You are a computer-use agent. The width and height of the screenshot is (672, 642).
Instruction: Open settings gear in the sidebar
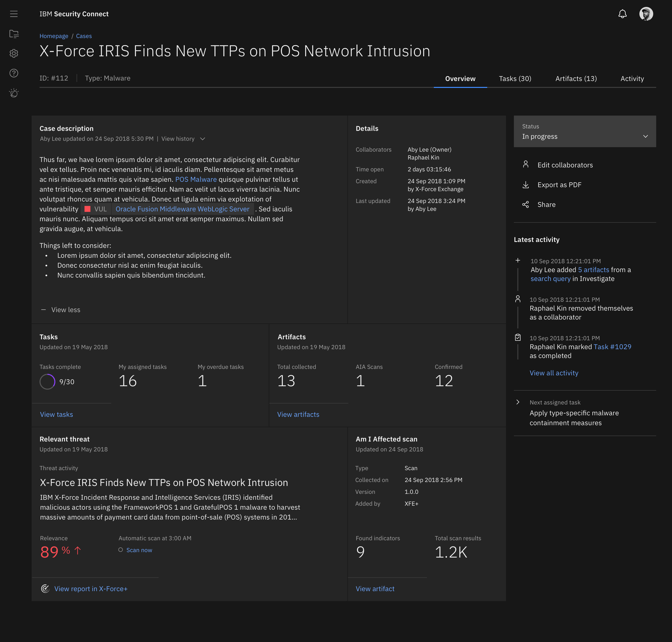(14, 53)
